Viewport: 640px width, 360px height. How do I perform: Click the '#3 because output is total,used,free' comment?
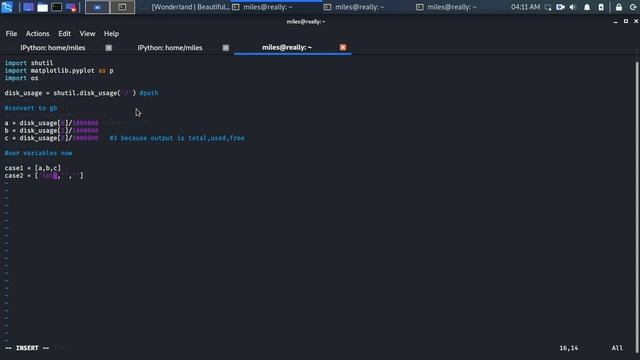(177, 138)
